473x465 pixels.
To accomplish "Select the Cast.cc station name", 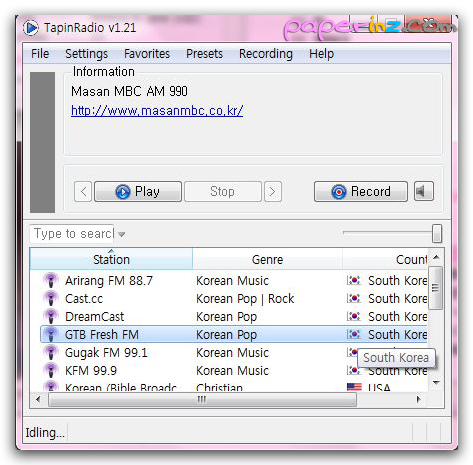I will [84, 298].
